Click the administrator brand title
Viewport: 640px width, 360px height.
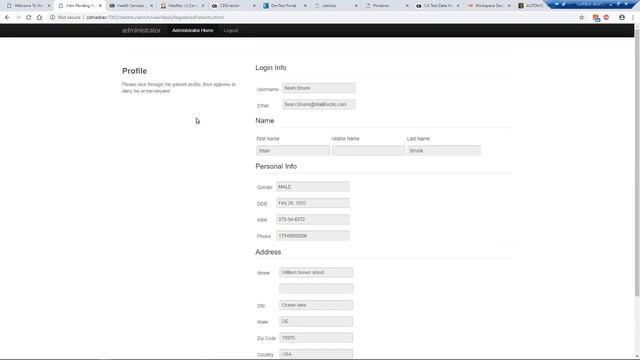(141, 31)
